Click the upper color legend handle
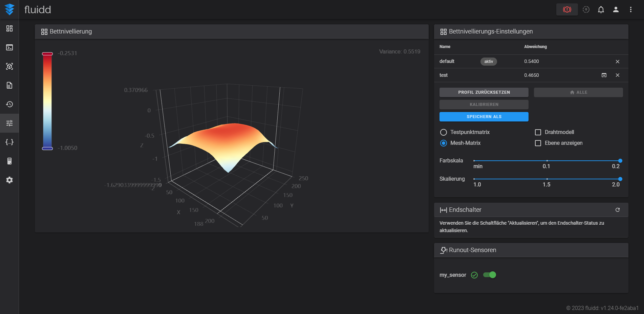This screenshot has height=314, width=644. pos(47,54)
